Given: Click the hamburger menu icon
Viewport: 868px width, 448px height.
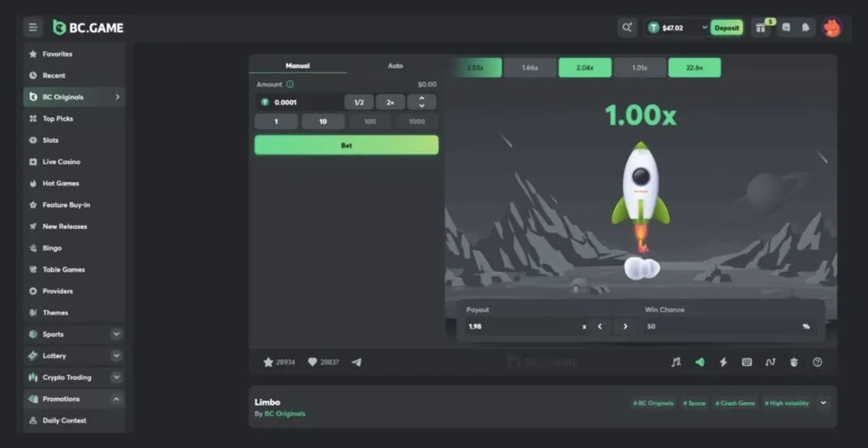Looking at the screenshot, I should pos(33,28).
